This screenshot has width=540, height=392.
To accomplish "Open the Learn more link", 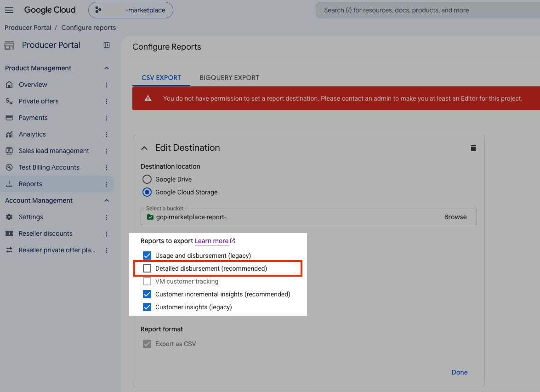I will [x=215, y=241].
